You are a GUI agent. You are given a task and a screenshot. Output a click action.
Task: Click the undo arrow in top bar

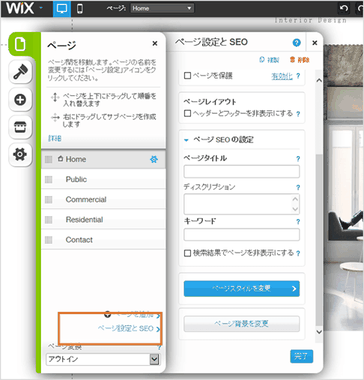tap(343, 8)
